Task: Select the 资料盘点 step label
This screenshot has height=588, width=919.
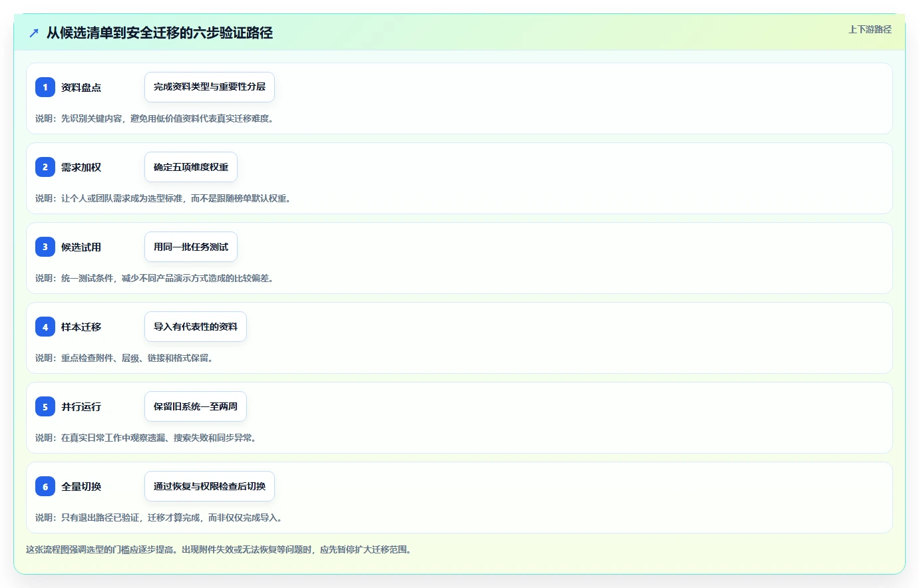Action: (x=81, y=87)
